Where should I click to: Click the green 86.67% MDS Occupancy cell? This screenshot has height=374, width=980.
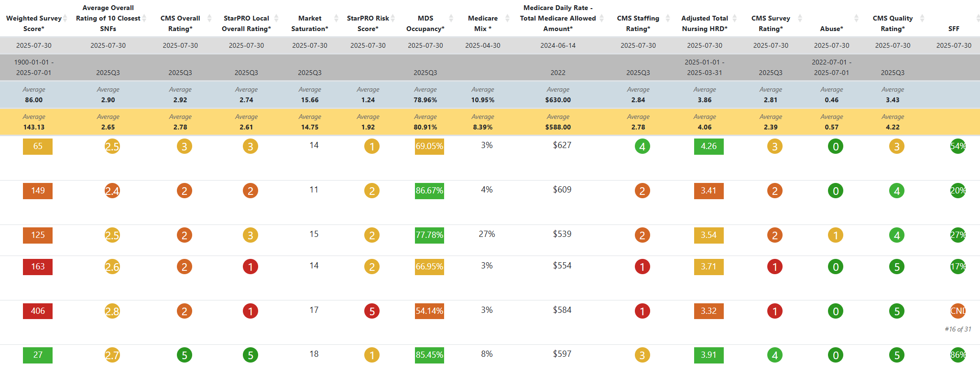pyautogui.click(x=429, y=191)
